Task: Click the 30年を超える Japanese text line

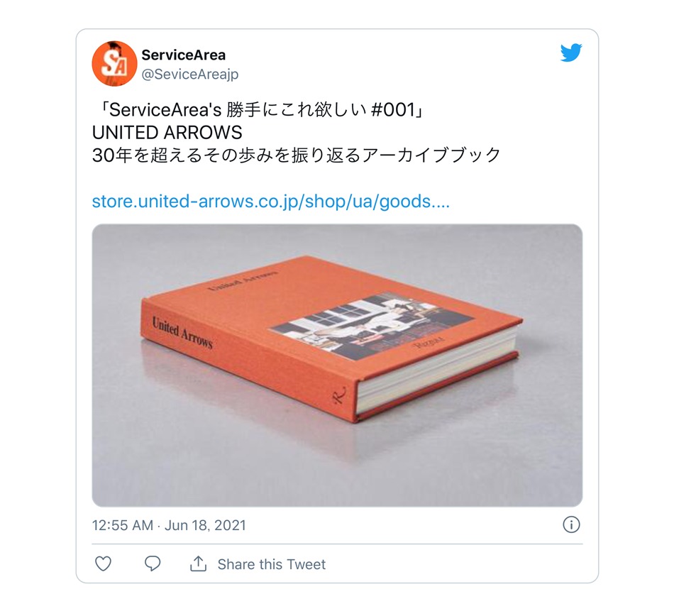Action: click(297, 155)
